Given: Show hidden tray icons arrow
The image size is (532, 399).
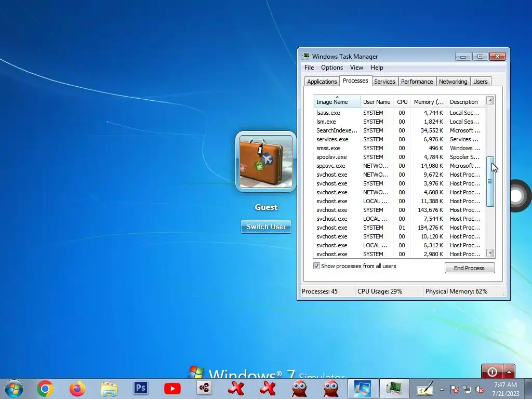Looking at the screenshot, I should [x=442, y=389].
